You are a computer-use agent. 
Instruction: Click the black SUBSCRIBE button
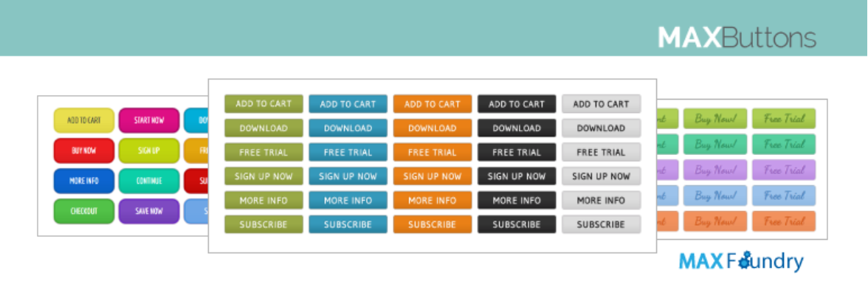tap(517, 224)
